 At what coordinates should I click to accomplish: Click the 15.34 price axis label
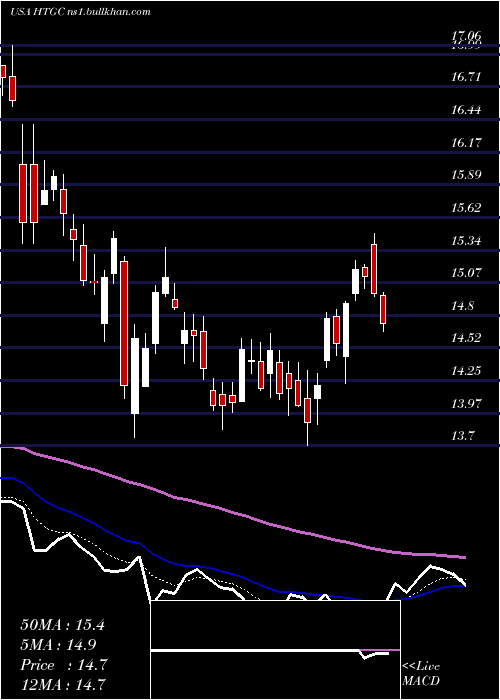466,241
